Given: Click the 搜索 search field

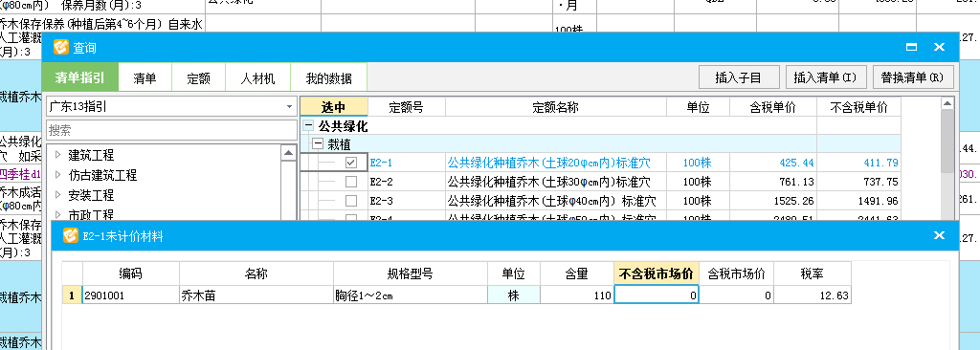Looking at the screenshot, I should [171, 131].
